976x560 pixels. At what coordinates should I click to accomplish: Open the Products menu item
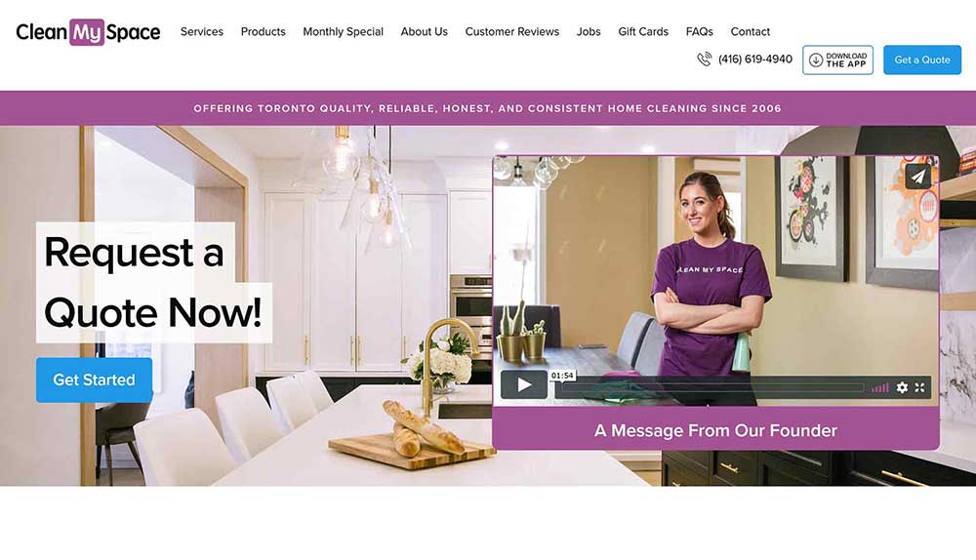click(264, 32)
